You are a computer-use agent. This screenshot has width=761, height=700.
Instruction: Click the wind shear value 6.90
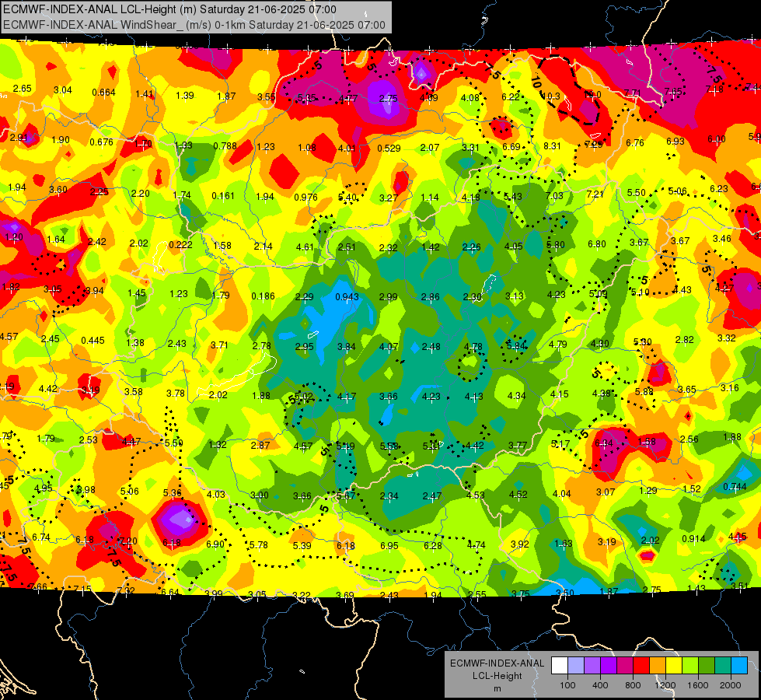tap(215, 544)
